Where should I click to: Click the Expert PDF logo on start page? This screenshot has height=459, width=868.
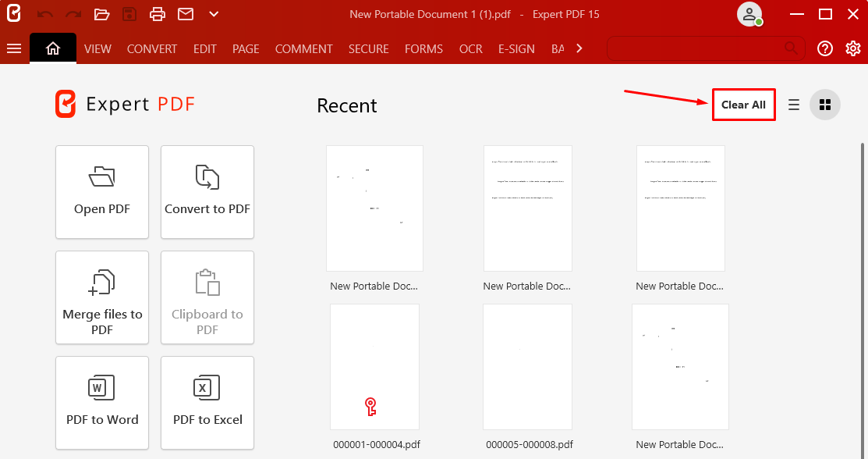pos(125,104)
